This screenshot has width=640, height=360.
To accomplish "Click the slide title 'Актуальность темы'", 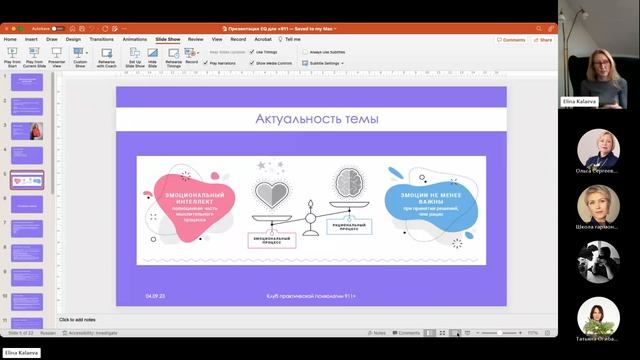I will (317, 119).
